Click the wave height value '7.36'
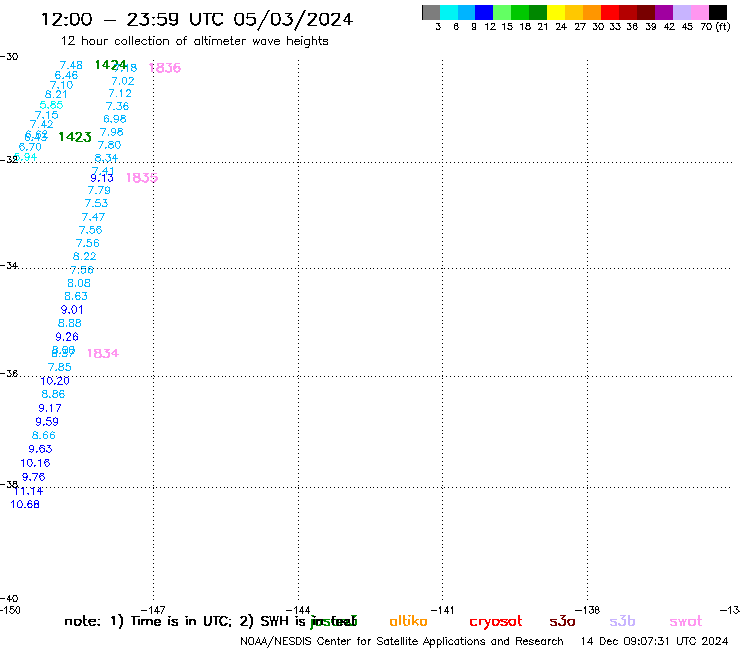 click(x=117, y=106)
